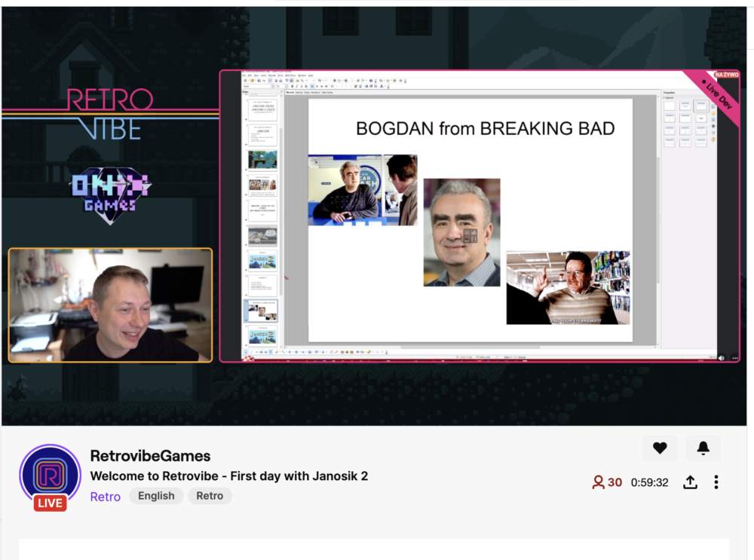Click the blue Help icon in the Impress toolbar
754x560 pixels.
click(371, 81)
